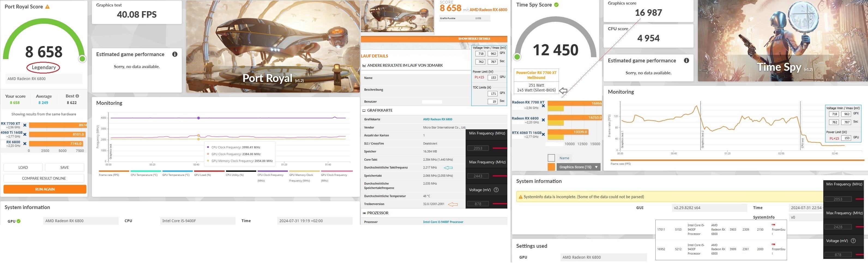The height and width of the screenshot is (263, 868).
Task: Click the Voltage (mV) help icon below Max Frequency 2443
Action: click(x=496, y=190)
